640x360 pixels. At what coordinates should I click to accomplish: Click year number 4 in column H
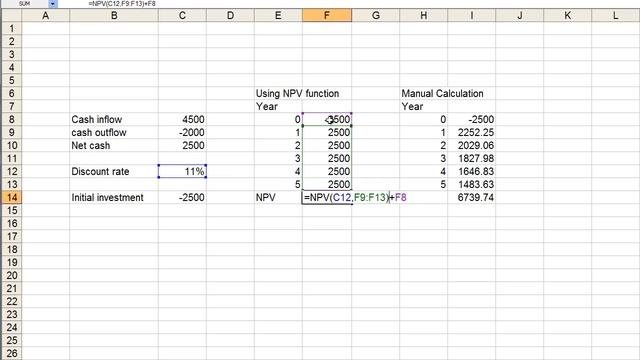click(x=424, y=171)
